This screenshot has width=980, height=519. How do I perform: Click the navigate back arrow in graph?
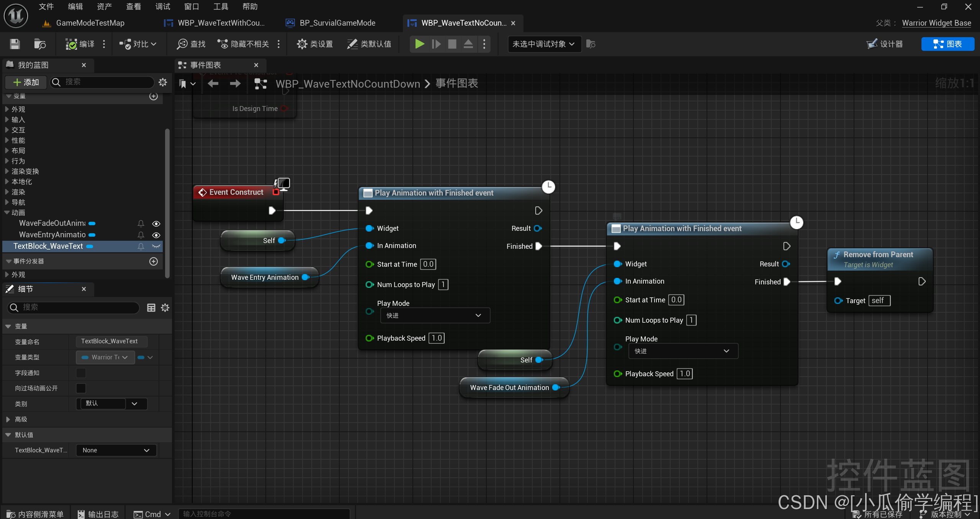(213, 84)
